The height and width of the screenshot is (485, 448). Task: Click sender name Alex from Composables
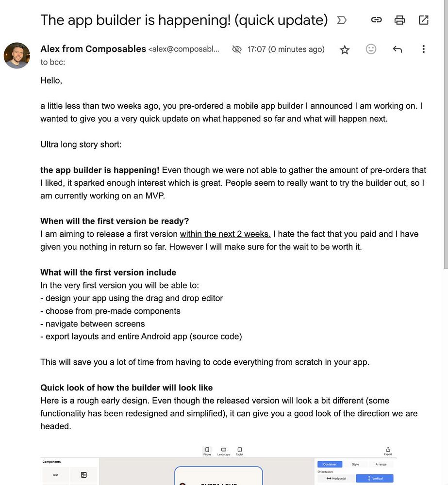click(x=93, y=49)
